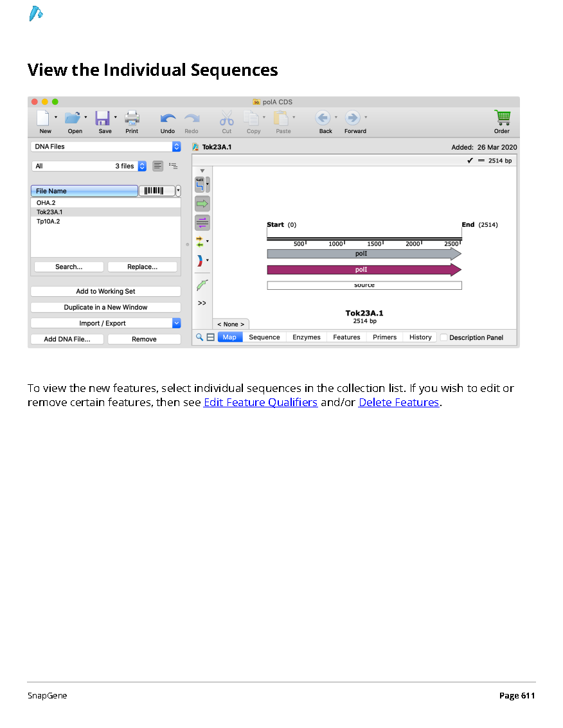Open the enzyme set dropdown arrow in side toolbar

coord(207,184)
